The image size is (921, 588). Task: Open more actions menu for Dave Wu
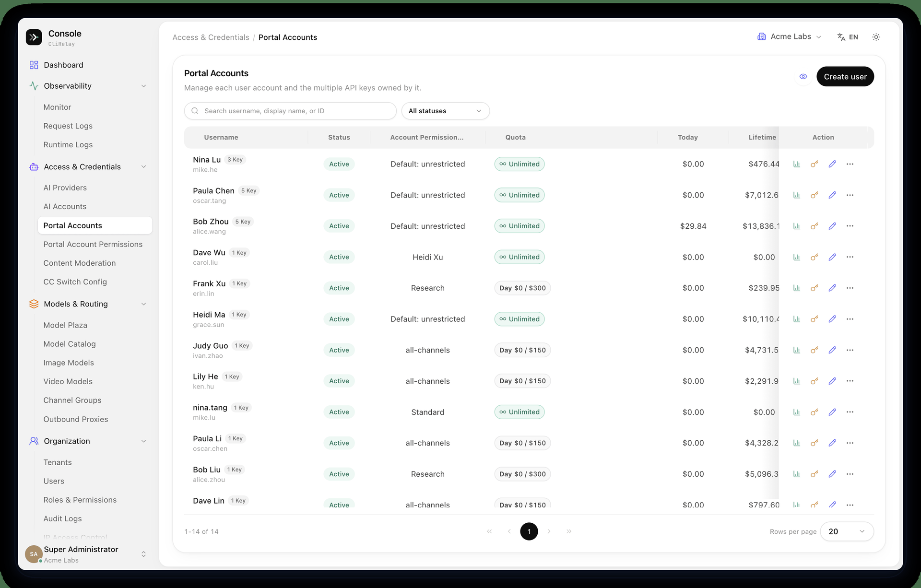coord(850,257)
